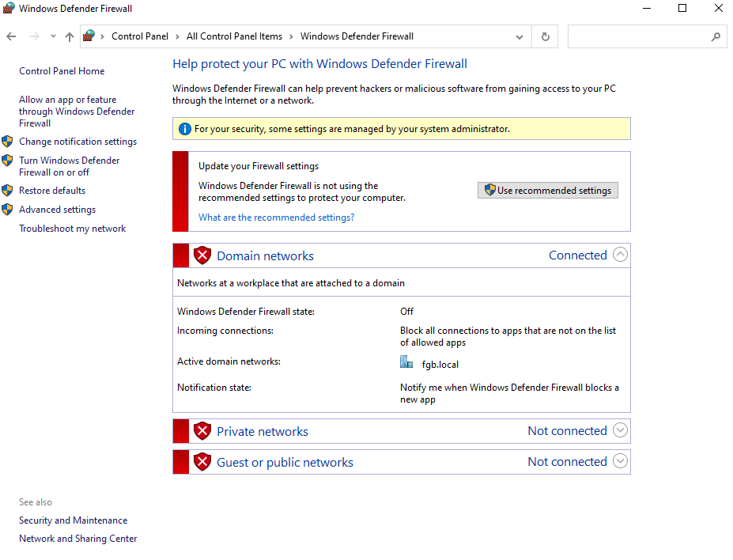Click shield icon beside Advanced settings
Viewport: 733px width, 560px height.
pos(7,210)
